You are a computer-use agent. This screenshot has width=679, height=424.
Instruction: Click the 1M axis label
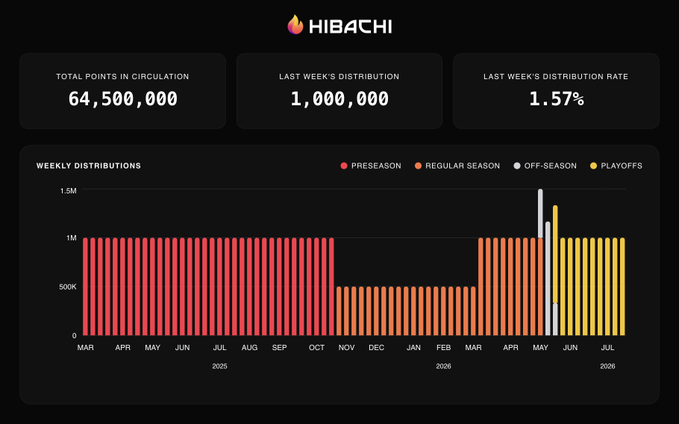pyautogui.click(x=71, y=238)
